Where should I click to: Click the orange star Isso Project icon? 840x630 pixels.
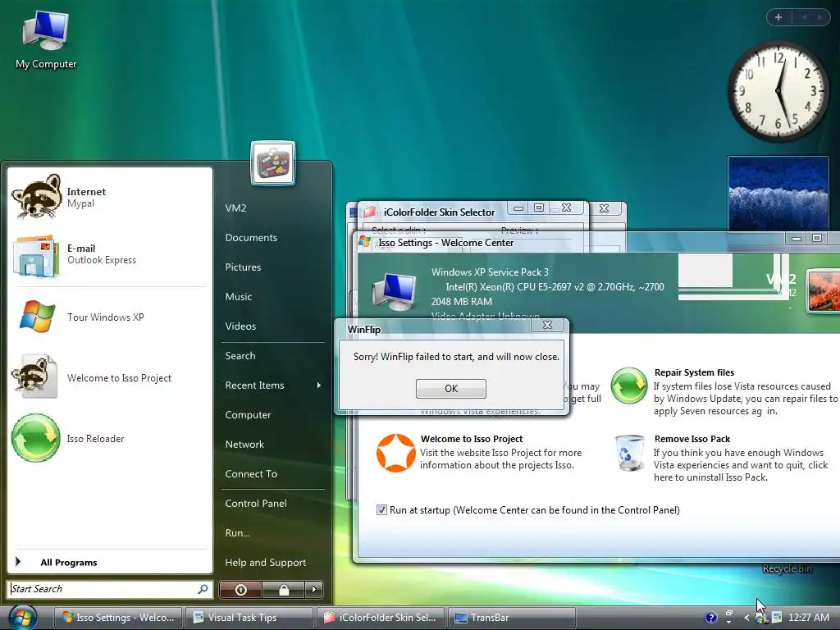[395, 453]
